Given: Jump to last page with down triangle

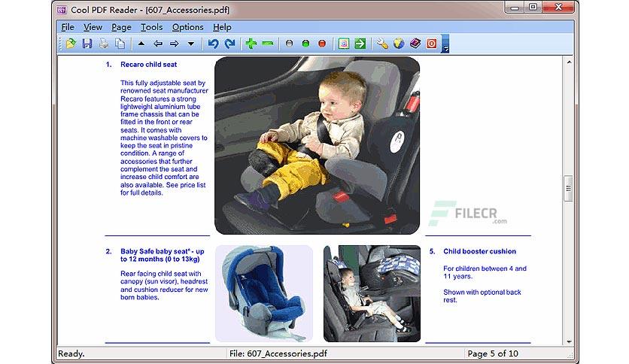Looking at the screenshot, I should click(x=191, y=44).
